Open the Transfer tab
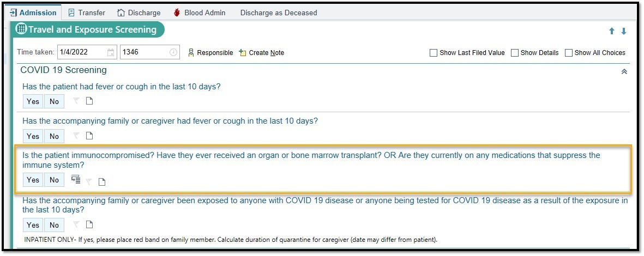 pyautogui.click(x=87, y=13)
